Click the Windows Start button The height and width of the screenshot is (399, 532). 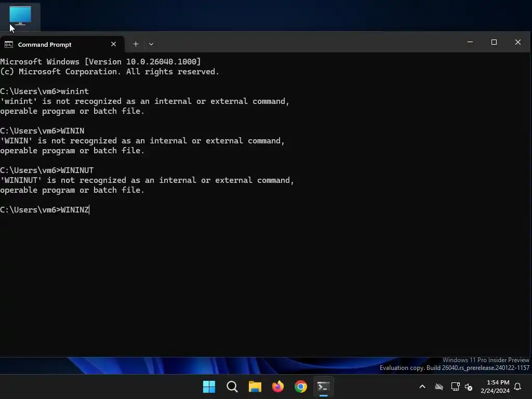pos(209,387)
